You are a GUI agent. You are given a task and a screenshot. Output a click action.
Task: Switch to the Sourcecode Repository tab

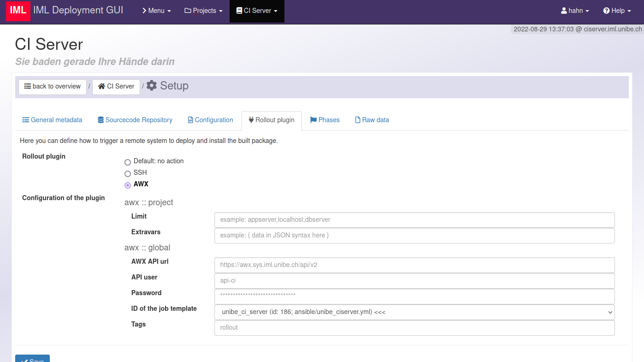click(x=135, y=120)
